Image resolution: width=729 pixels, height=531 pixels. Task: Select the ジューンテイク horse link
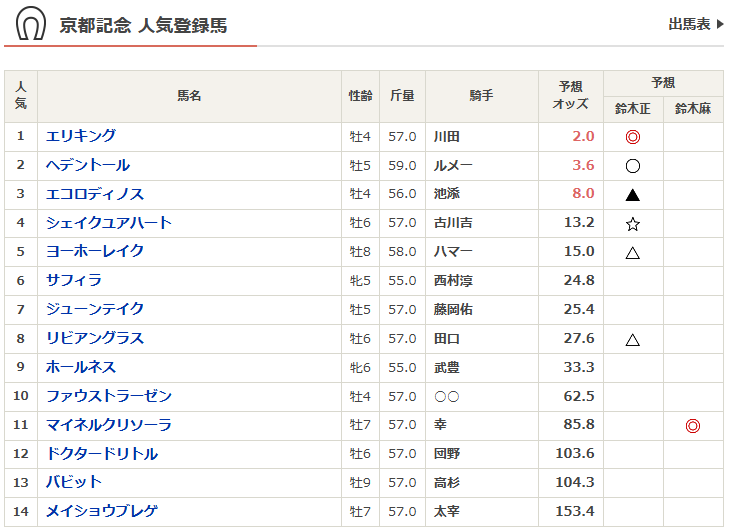[x=95, y=310]
